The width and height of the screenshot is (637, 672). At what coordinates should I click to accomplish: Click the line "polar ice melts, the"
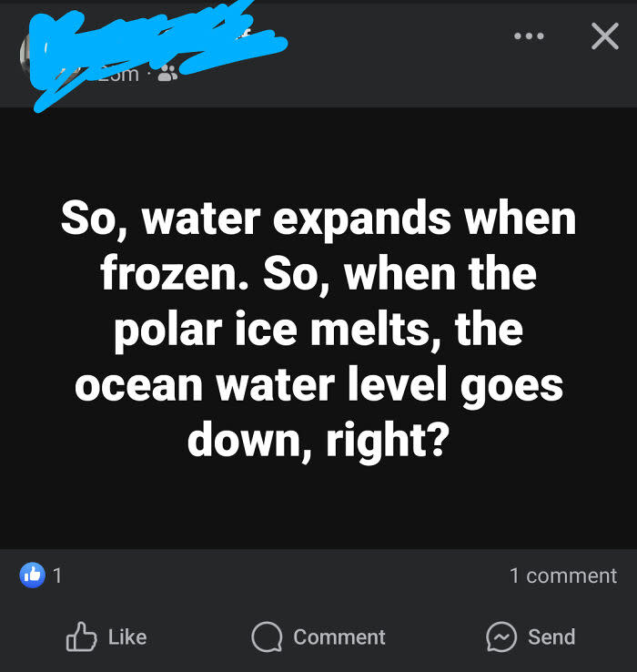318,329
